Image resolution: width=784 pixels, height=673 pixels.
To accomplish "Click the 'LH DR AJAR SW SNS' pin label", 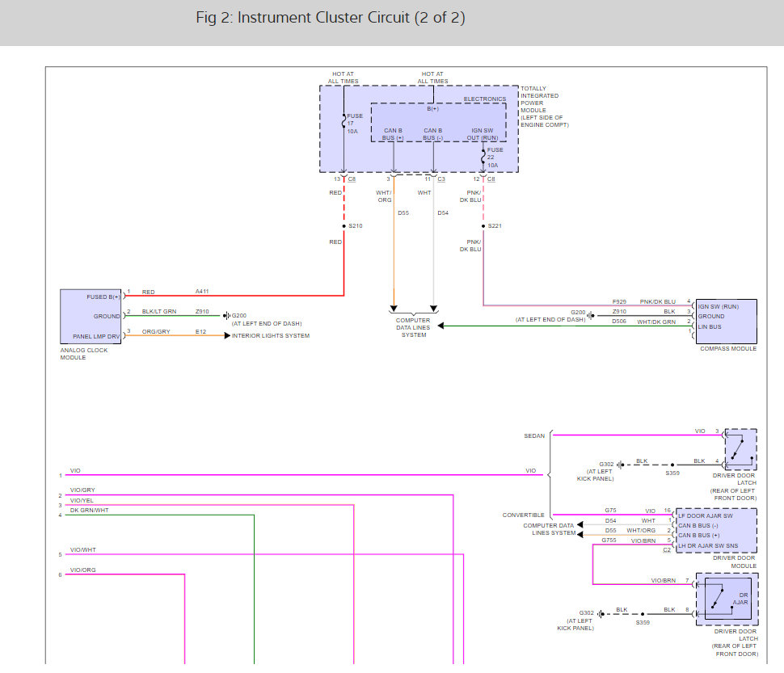I will tap(707, 545).
